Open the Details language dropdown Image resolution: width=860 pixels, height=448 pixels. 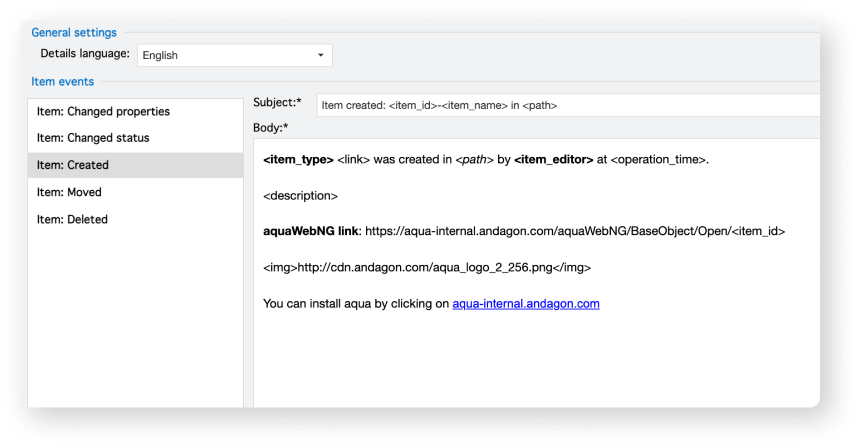coord(234,55)
